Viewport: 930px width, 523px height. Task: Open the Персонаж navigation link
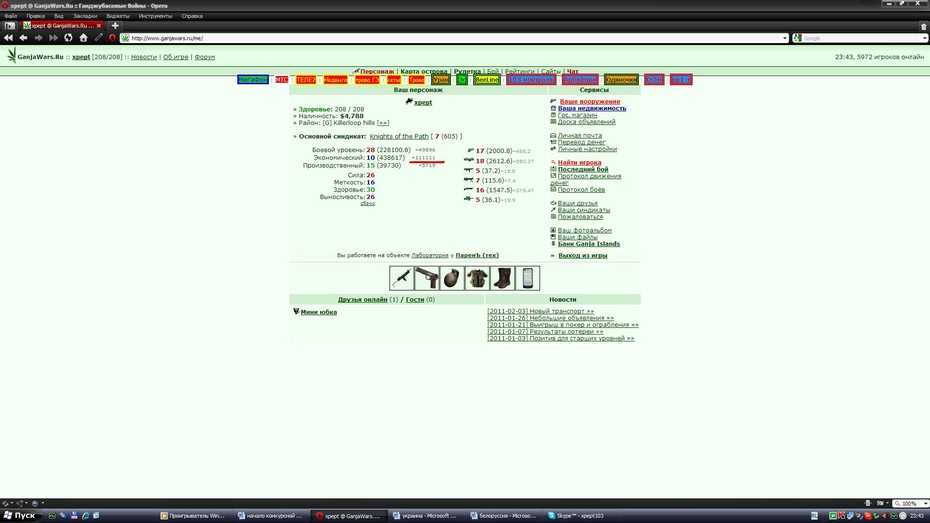pos(377,71)
